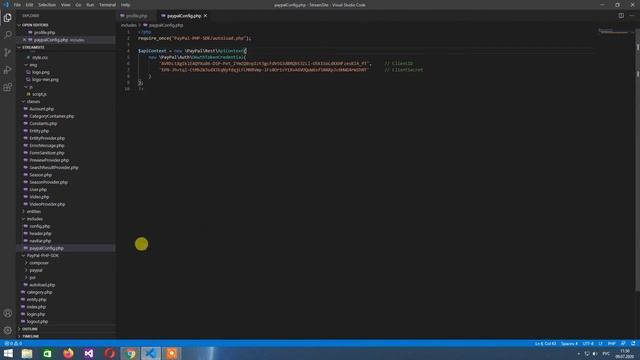Click the minimap at editor right edge
The height and width of the screenshot is (360, 640).
coord(614,31)
